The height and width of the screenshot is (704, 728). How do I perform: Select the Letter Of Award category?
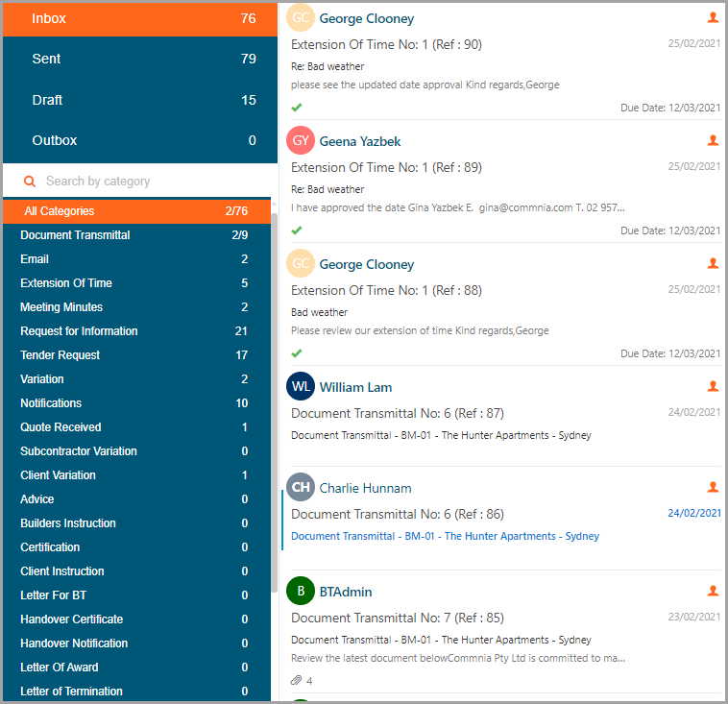click(x=136, y=668)
